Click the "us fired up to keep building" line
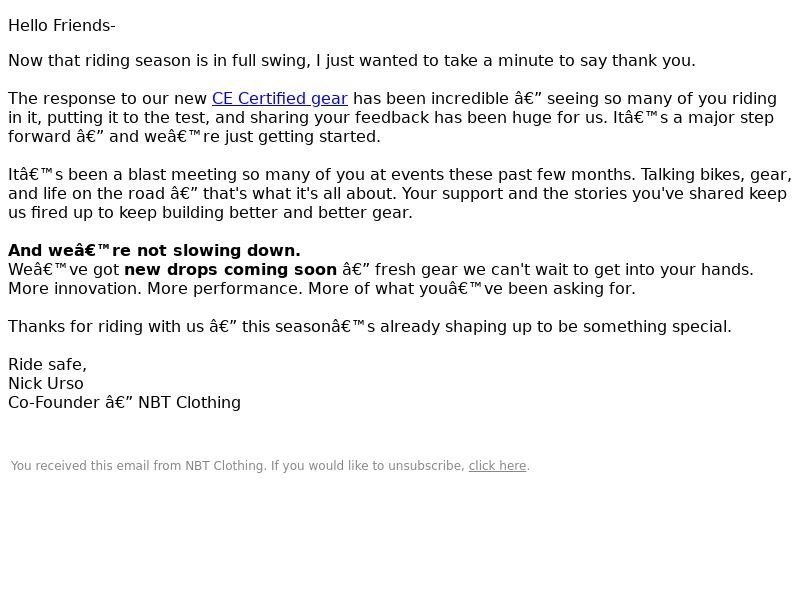800x600 pixels. coord(210,213)
